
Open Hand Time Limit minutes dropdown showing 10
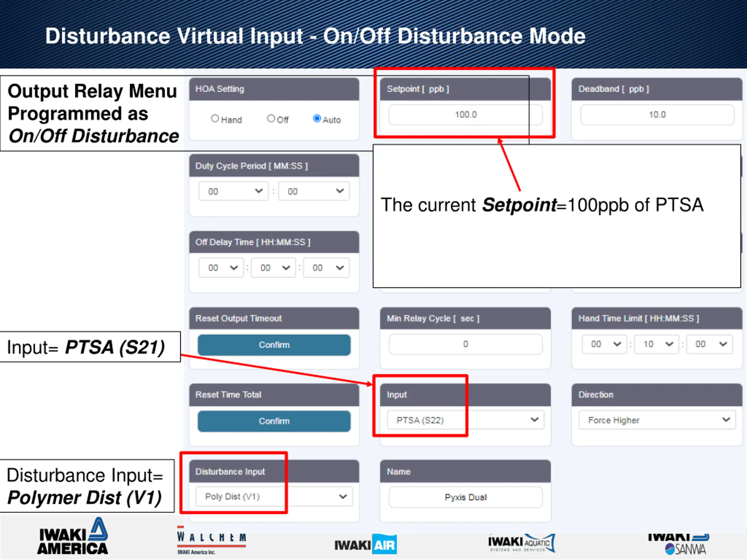pyautogui.click(x=656, y=344)
